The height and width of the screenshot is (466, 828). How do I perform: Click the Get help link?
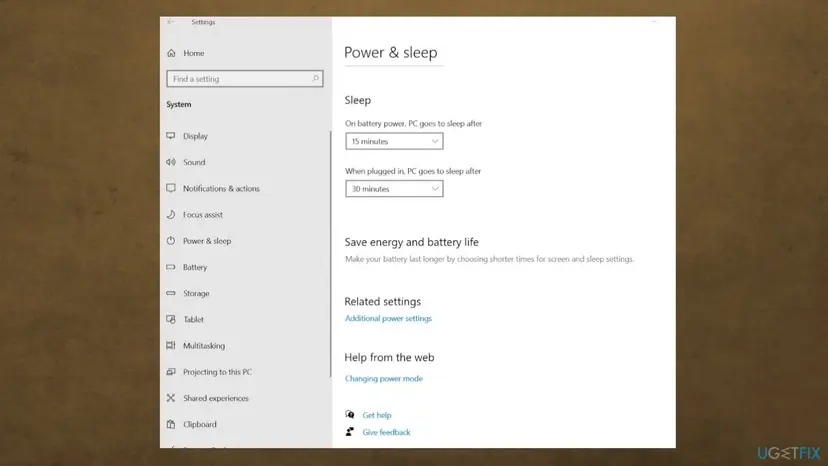pyautogui.click(x=377, y=415)
